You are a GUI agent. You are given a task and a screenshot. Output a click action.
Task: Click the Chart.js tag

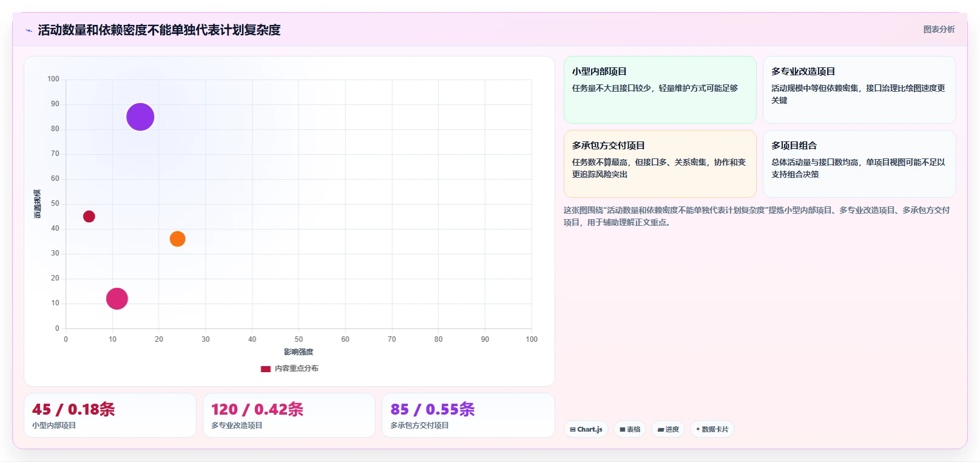[586, 429]
